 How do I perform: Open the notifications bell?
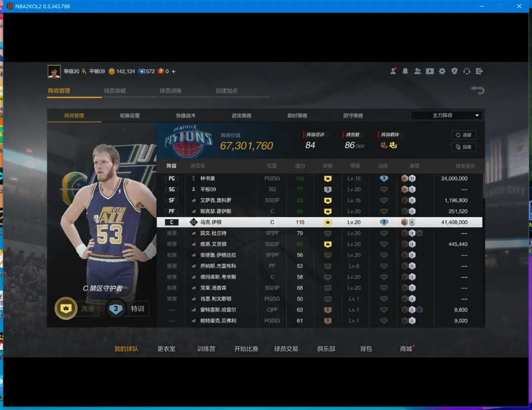pos(405,71)
